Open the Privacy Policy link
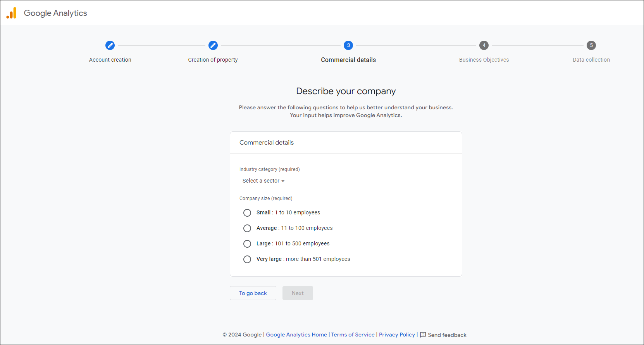Viewport: 644px width, 345px height. pyautogui.click(x=397, y=335)
